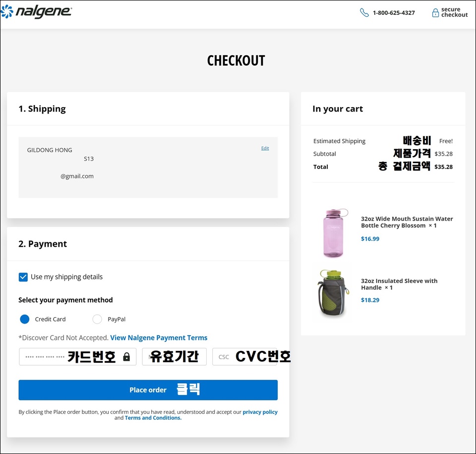Click the 1. Shipping heading
Screen dimensions: 476x454
click(x=42, y=109)
